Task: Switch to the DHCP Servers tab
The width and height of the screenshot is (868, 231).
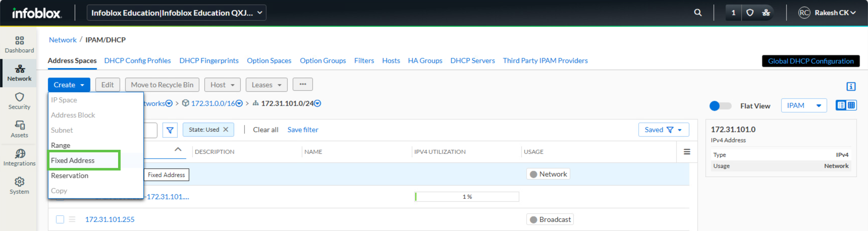Action: 472,61
